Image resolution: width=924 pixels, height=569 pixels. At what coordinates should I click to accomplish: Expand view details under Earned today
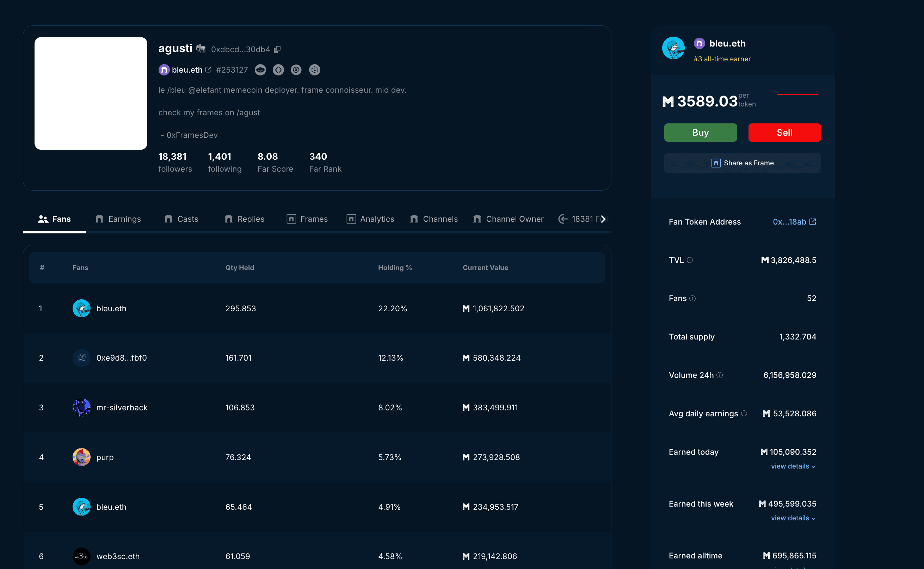point(793,466)
